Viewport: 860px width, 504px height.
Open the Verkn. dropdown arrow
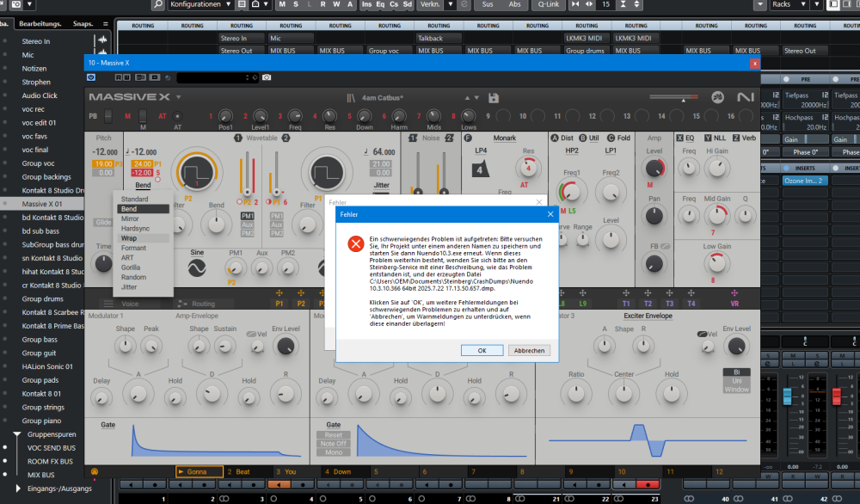tap(451, 4)
